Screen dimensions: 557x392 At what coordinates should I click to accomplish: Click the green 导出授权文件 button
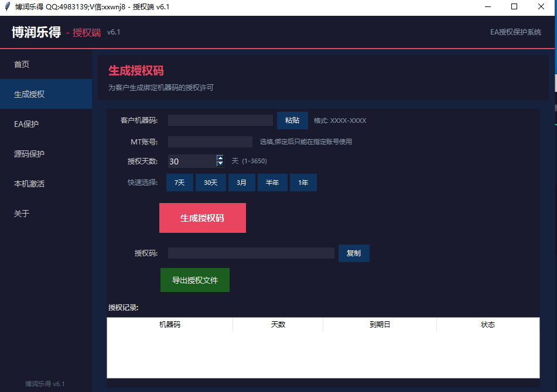coord(195,280)
